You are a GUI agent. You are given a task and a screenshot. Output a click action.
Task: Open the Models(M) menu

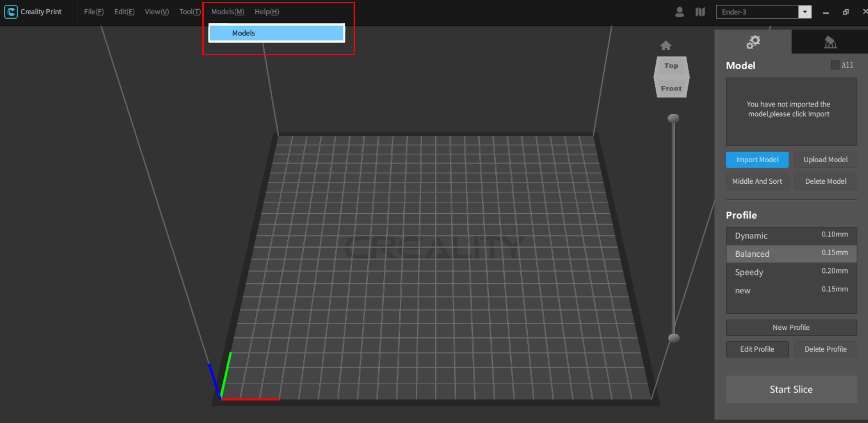pos(227,11)
